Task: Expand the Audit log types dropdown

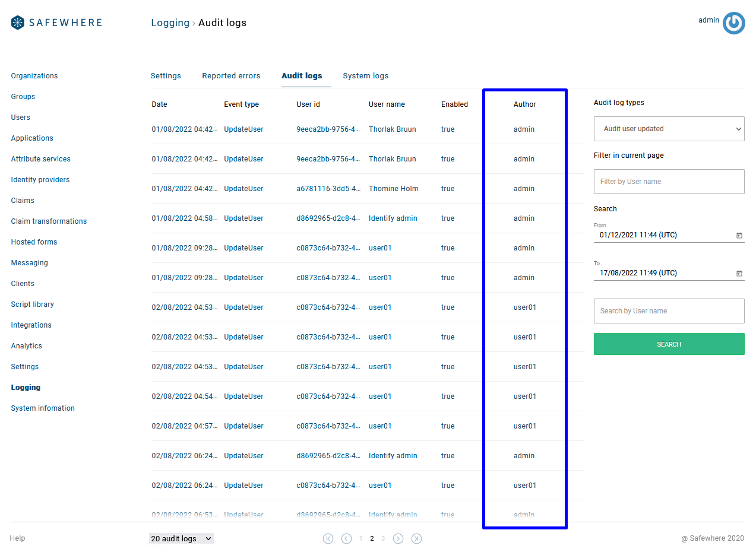Action: tap(669, 129)
